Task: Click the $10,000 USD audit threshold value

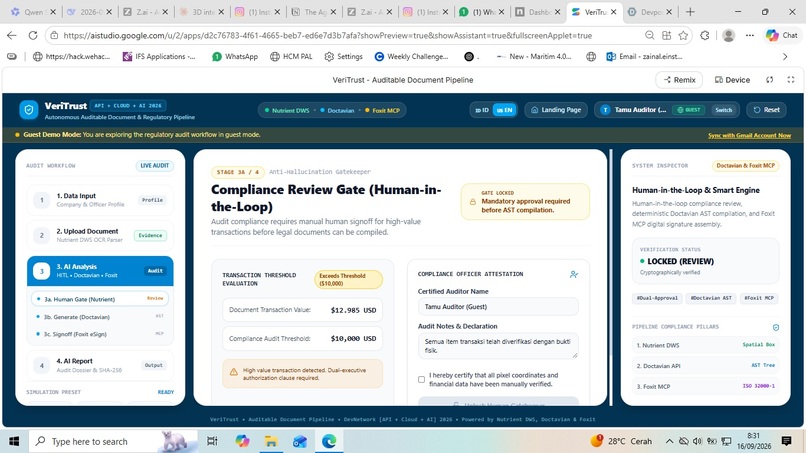Action: pyautogui.click(x=353, y=339)
